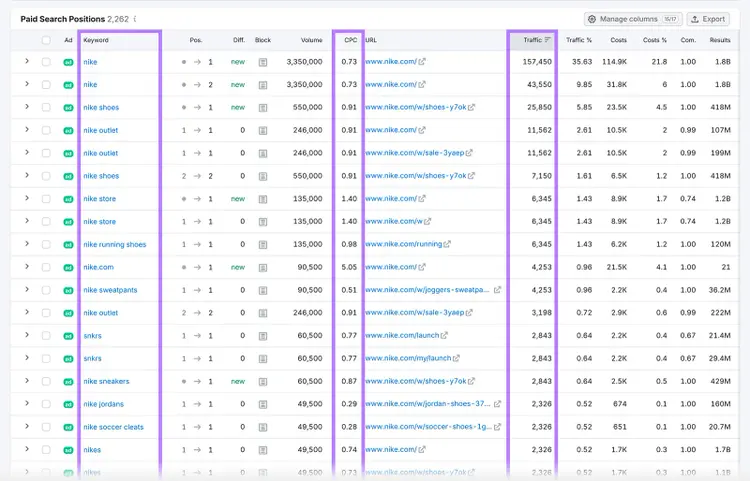Click the 5.05 CPC value
This screenshot has height=481, width=750.
(x=349, y=267)
